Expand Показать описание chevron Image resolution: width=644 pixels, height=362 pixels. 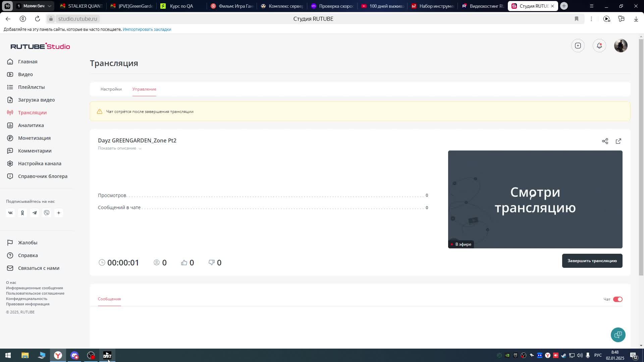point(140,148)
